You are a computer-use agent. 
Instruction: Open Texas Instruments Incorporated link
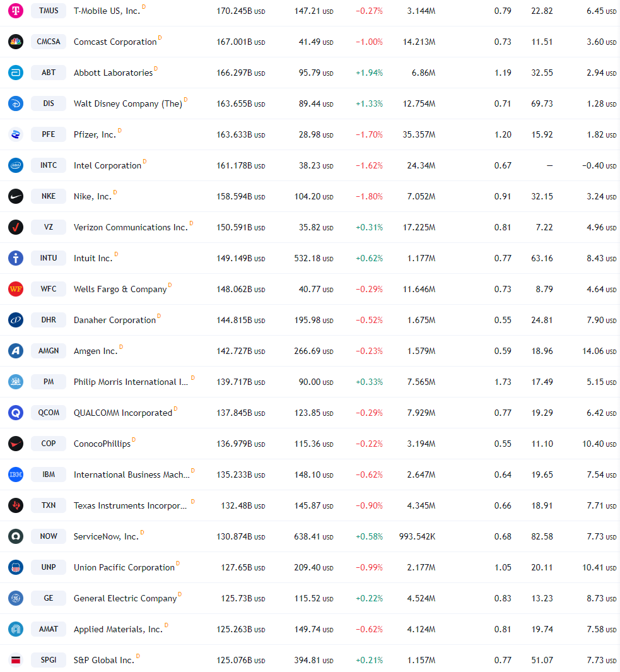point(131,505)
